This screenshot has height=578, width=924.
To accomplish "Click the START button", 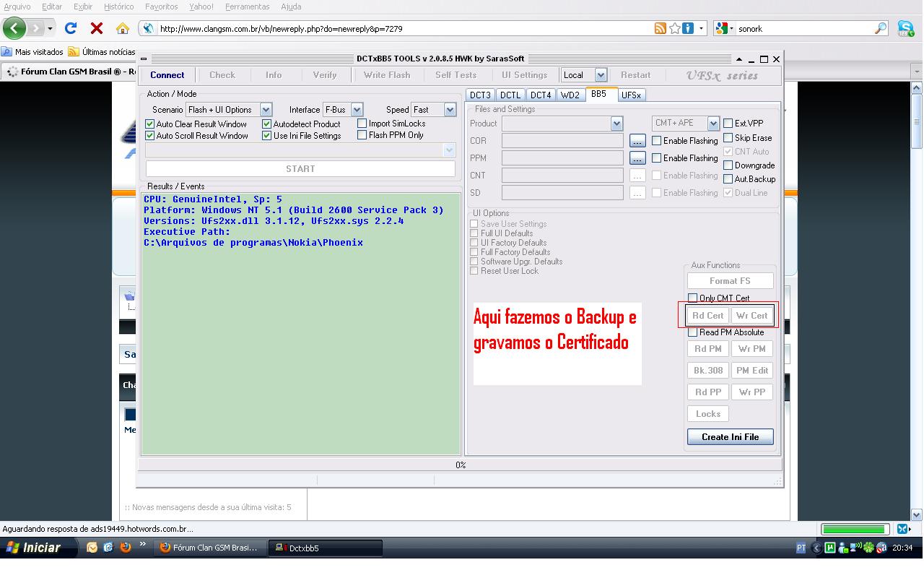I will tap(300, 168).
